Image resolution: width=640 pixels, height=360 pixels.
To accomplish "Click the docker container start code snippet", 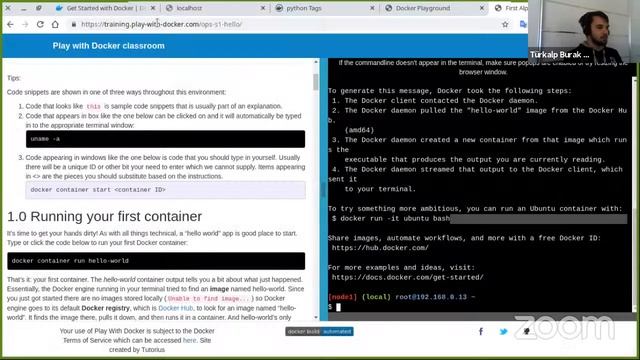I will (x=165, y=190).
